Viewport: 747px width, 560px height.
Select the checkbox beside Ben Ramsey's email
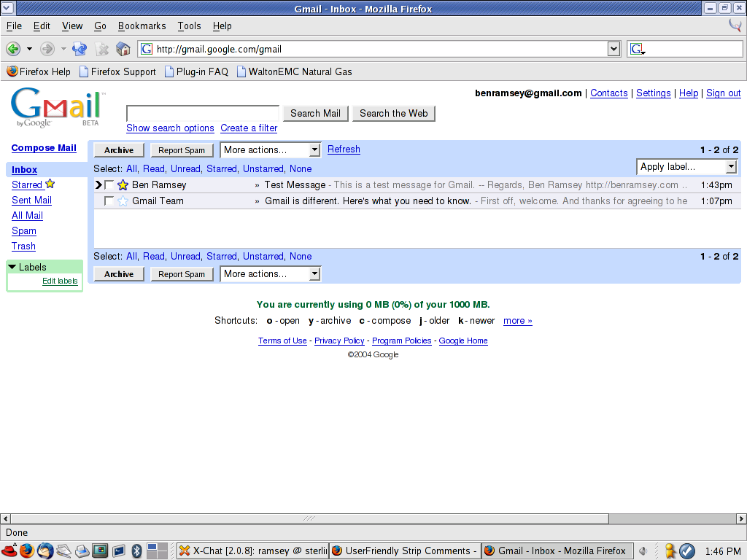[109, 184]
